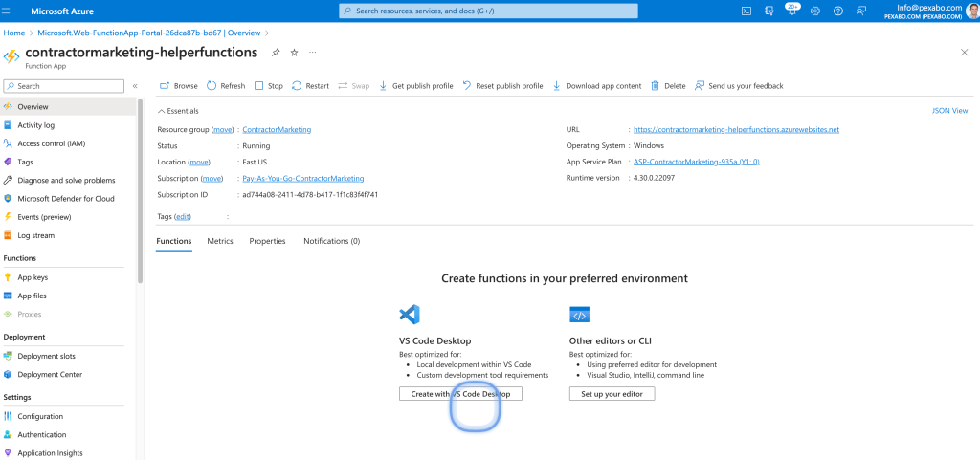The image size is (980, 460).
Task: Click the user account avatar
Action: coord(971,11)
